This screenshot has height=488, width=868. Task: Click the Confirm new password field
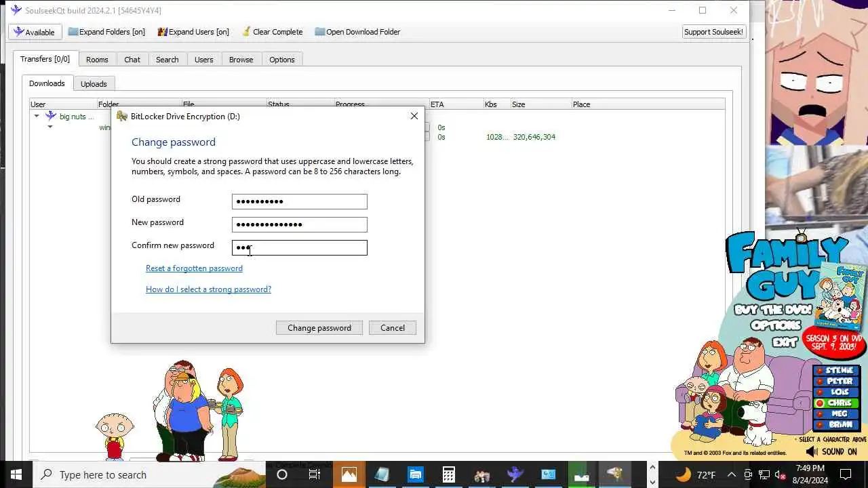(x=300, y=247)
